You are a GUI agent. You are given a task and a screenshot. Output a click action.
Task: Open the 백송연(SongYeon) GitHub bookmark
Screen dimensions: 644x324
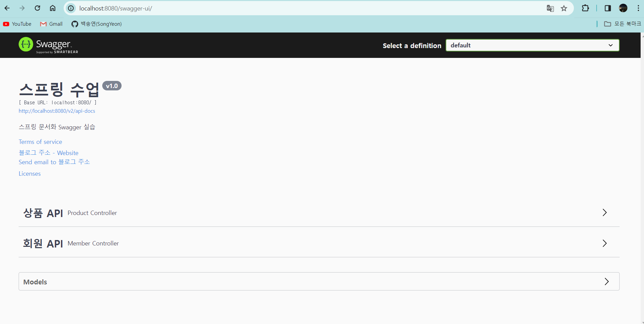pos(96,24)
